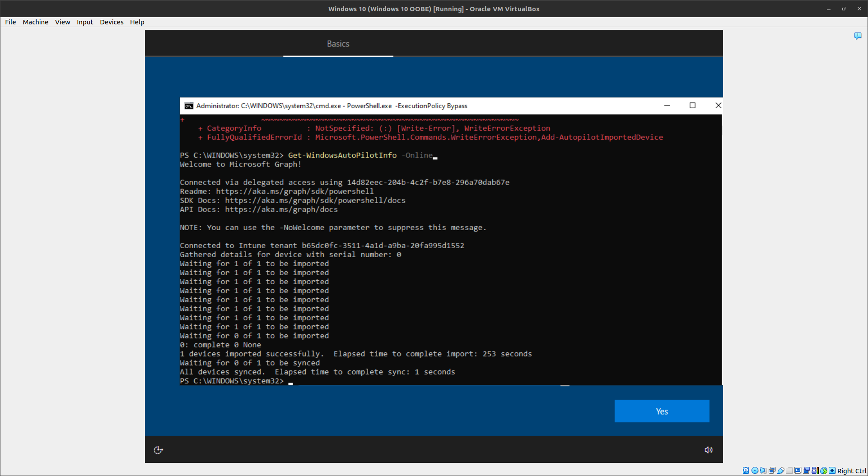Click the Get-WindowsAutoPilotInfo command text
Viewport: 868px width, 476px height.
pos(342,155)
